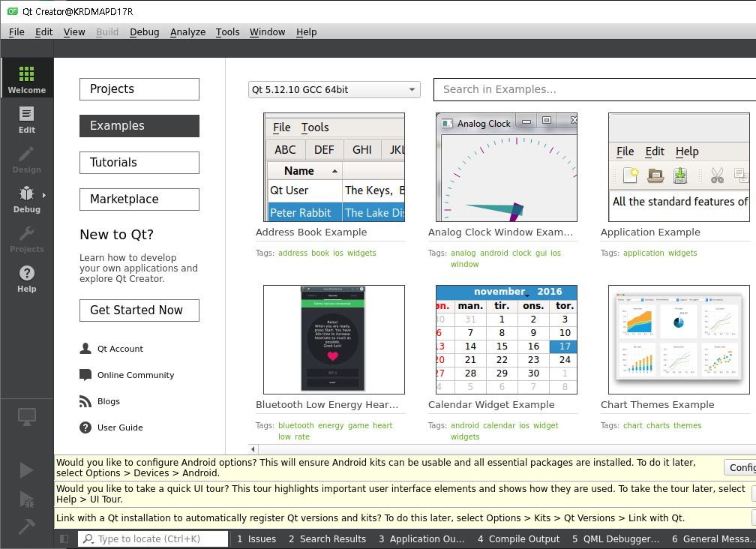
Task: Expand the Debug mode submenu arrow
Action: point(43,195)
